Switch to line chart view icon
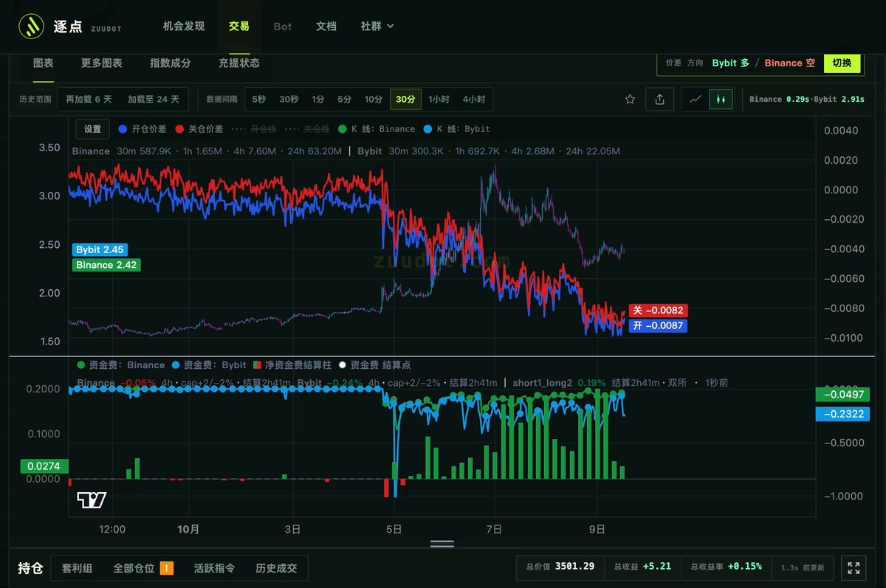 [x=695, y=99]
